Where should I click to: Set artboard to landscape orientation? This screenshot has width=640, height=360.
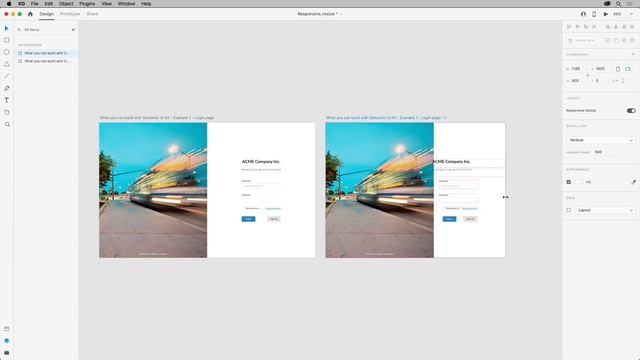[628, 69]
